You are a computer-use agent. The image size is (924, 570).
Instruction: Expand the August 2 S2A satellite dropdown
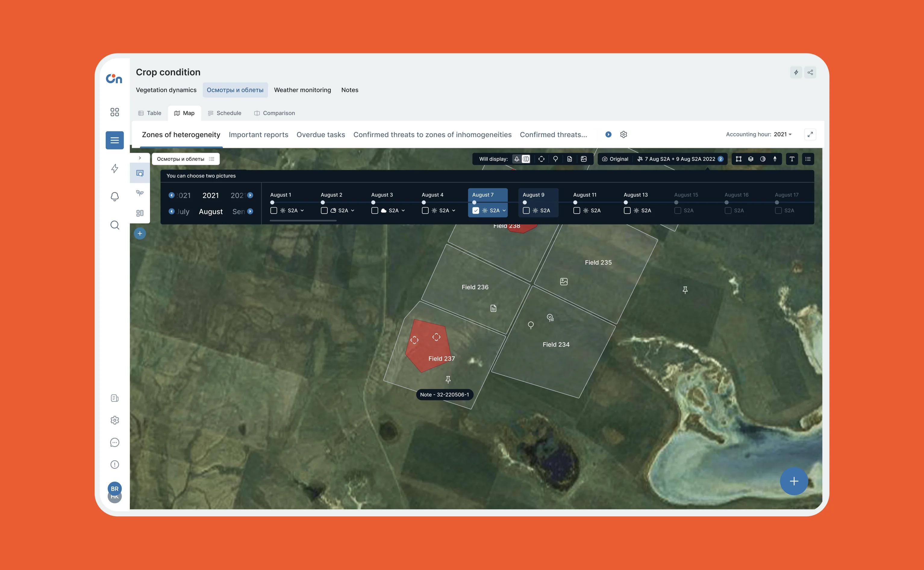tap(353, 211)
